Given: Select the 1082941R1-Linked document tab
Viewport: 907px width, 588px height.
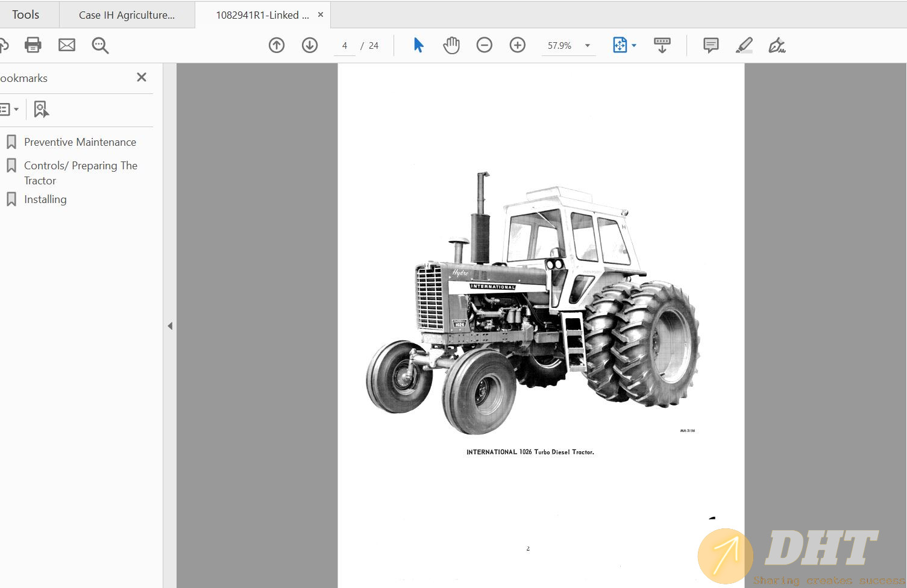Looking at the screenshot, I should coord(262,15).
